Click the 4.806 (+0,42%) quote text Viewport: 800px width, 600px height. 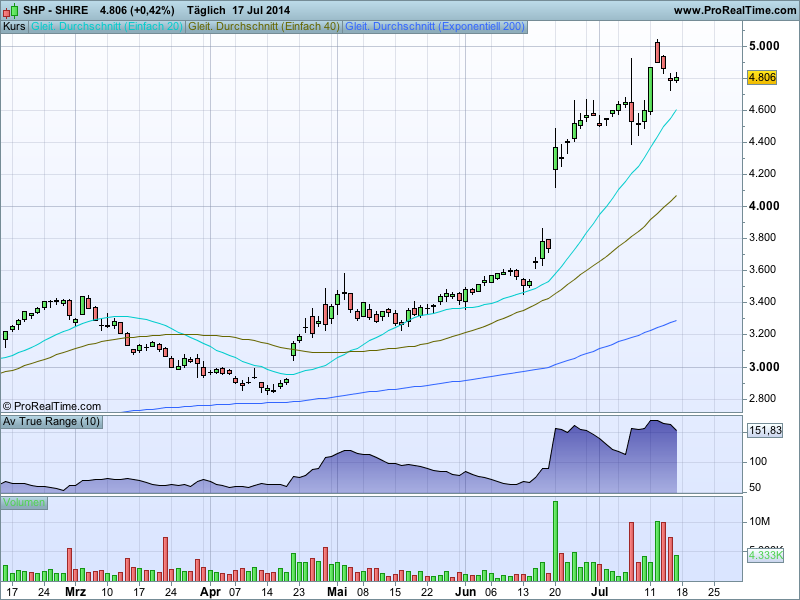(137, 10)
